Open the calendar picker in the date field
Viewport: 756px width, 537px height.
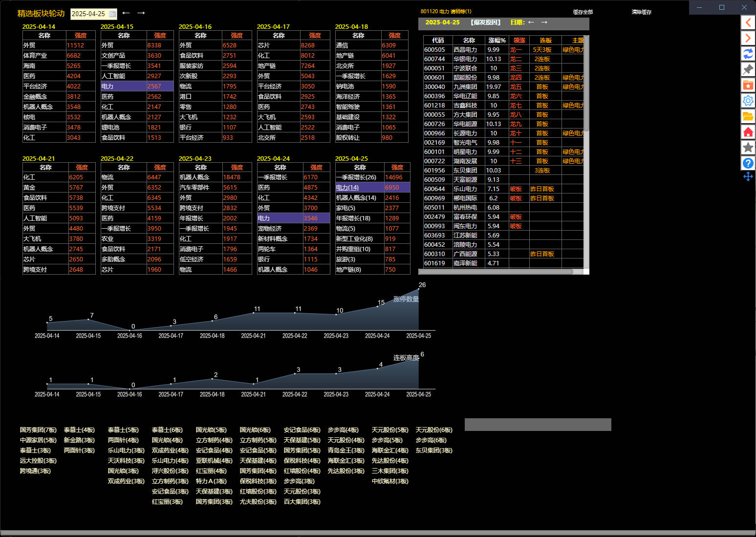click(x=112, y=14)
